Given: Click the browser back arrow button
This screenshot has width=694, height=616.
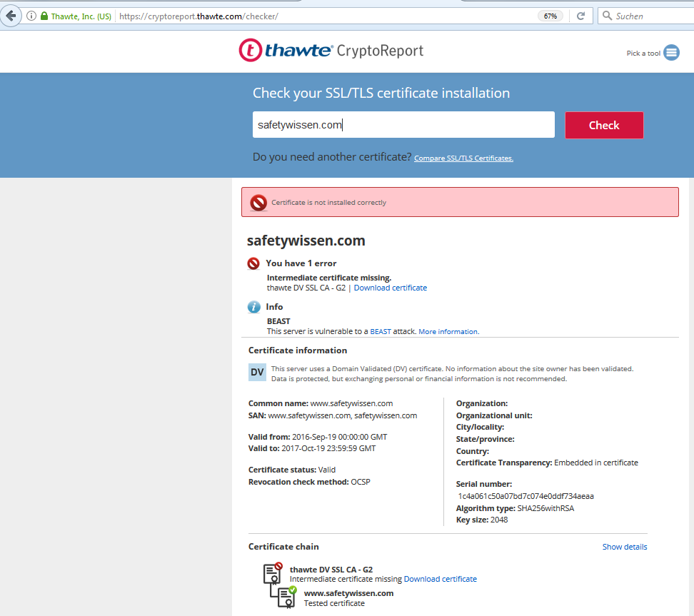Looking at the screenshot, I should point(11,16).
